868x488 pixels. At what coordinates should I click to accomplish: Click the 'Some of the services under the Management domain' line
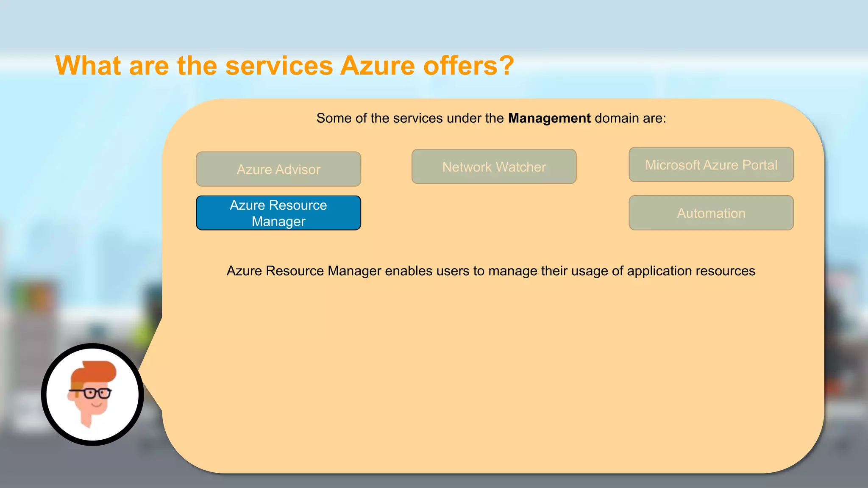pos(491,118)
